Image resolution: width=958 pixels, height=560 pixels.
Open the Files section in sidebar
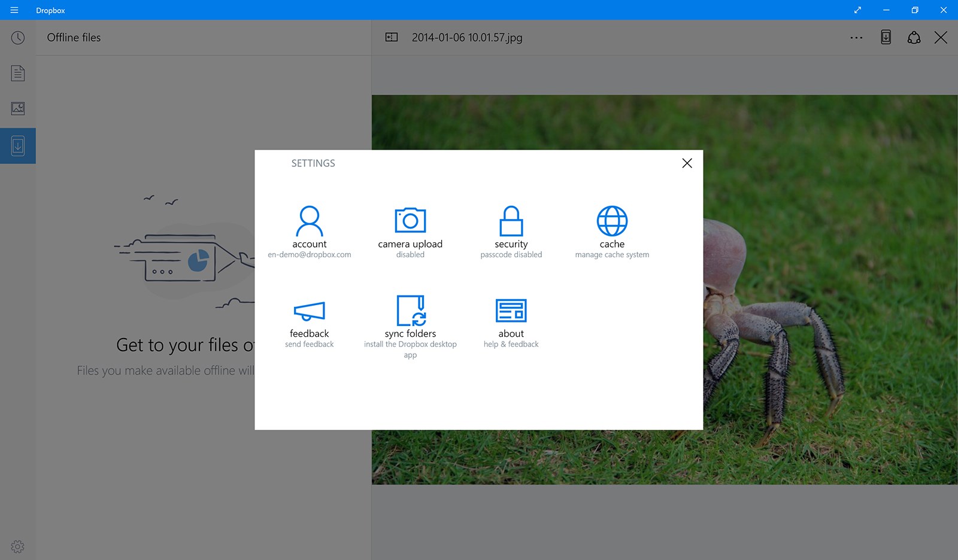point(18,73)
